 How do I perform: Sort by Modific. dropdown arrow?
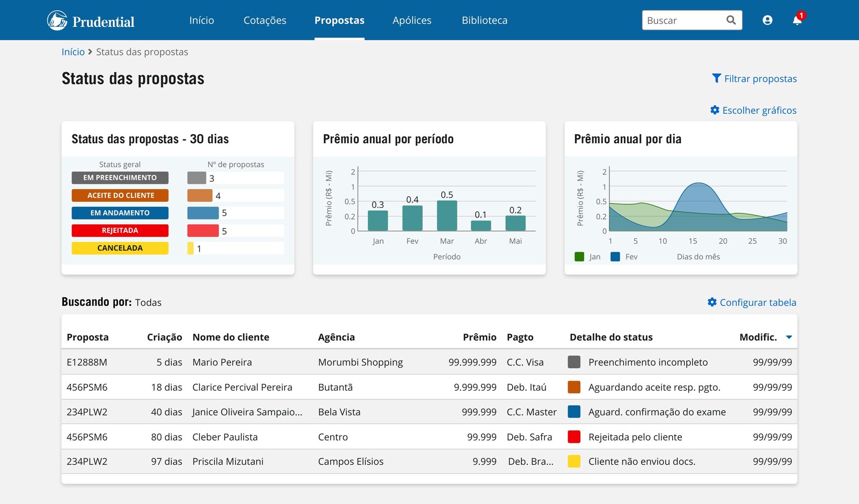click(x=789, y=337)
